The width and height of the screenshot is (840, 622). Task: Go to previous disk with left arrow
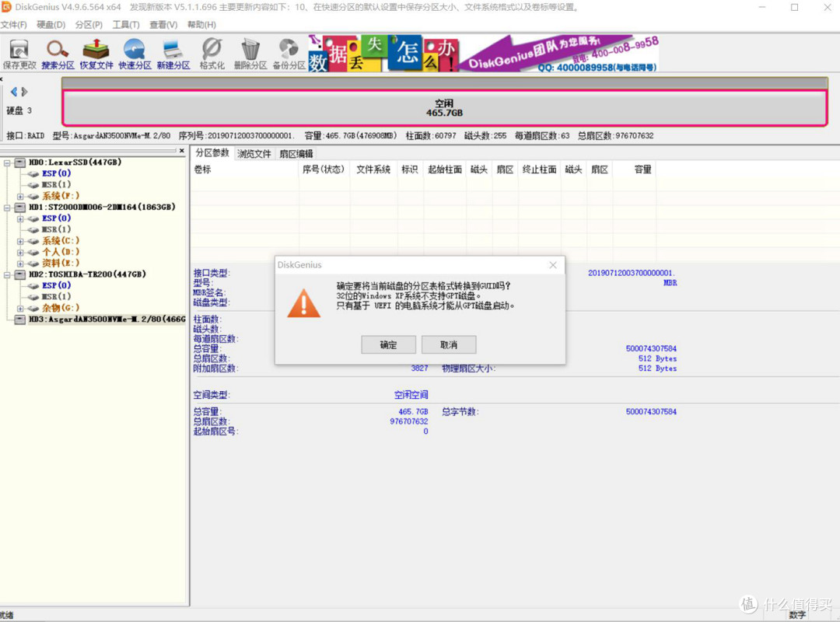(x=14, y=92)
